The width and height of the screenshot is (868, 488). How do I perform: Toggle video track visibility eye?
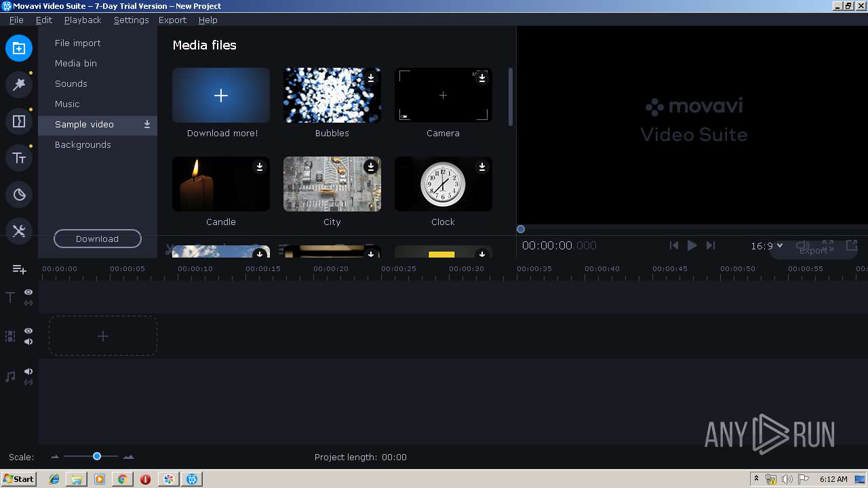[28, 331]
